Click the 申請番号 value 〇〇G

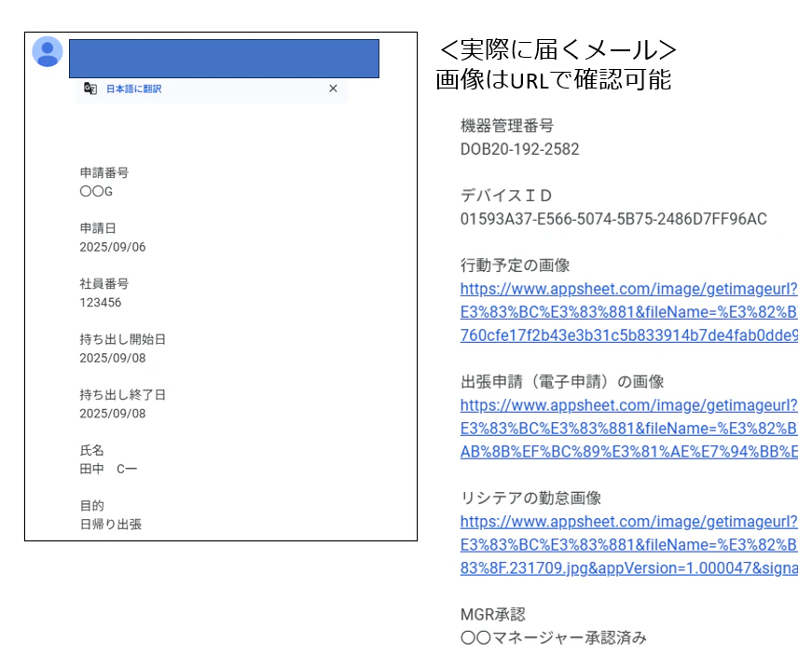96,191
